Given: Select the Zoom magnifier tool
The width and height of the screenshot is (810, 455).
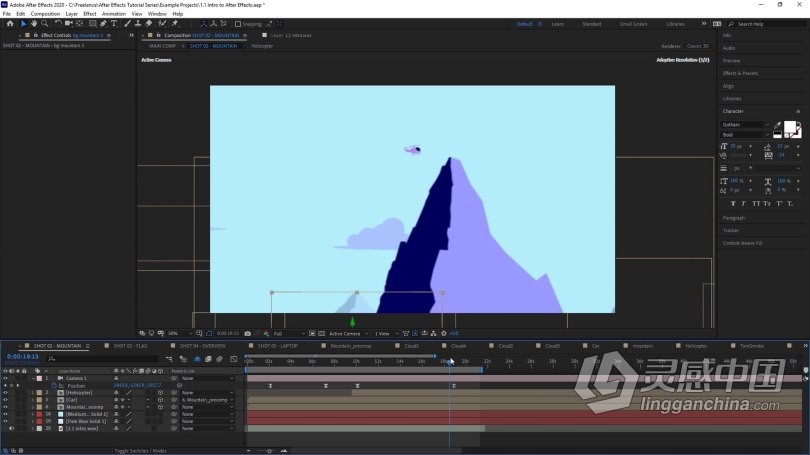Looking at the screenshot, I should (x=45, y=24).
